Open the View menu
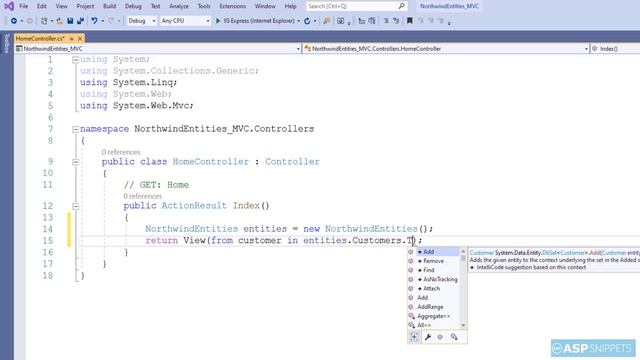 (61, 6)
